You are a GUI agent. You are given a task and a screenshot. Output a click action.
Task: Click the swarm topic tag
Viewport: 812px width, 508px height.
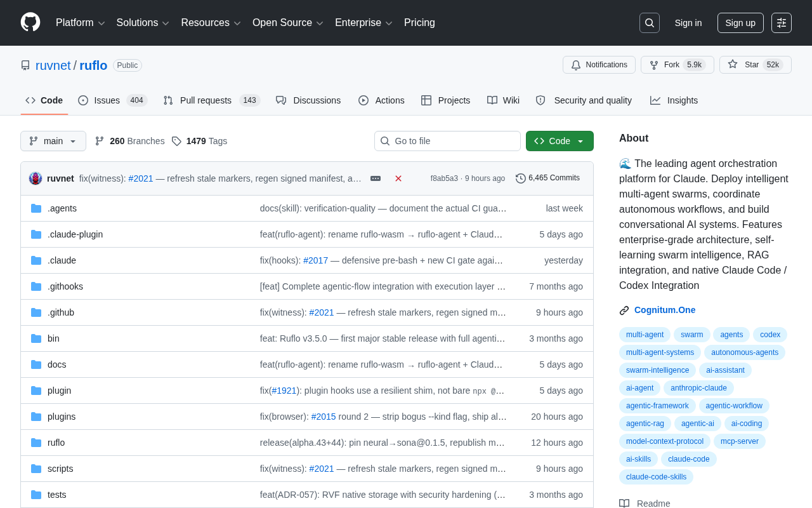(x=692, y=335)
